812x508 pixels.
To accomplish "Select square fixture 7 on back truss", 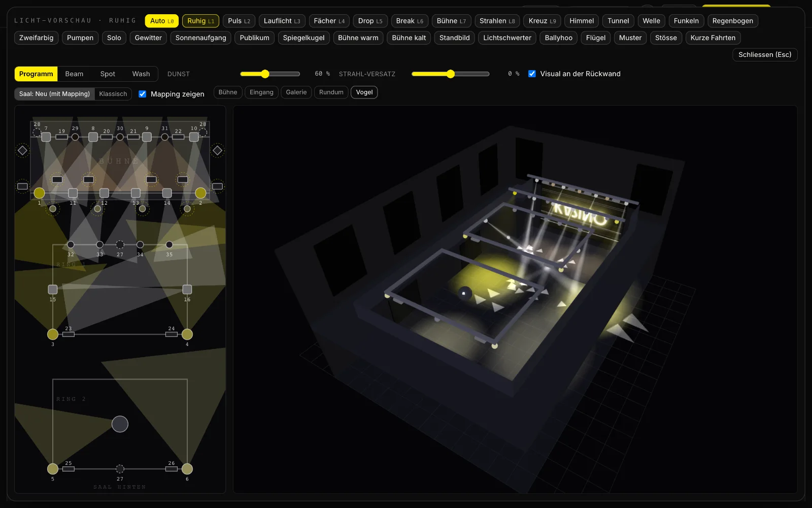I will (46, 137).
